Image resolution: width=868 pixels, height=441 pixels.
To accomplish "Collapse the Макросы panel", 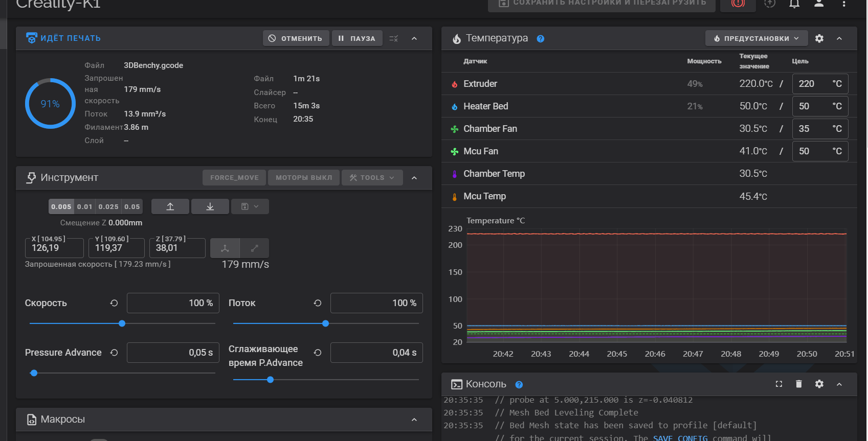I will pos(414,420).
